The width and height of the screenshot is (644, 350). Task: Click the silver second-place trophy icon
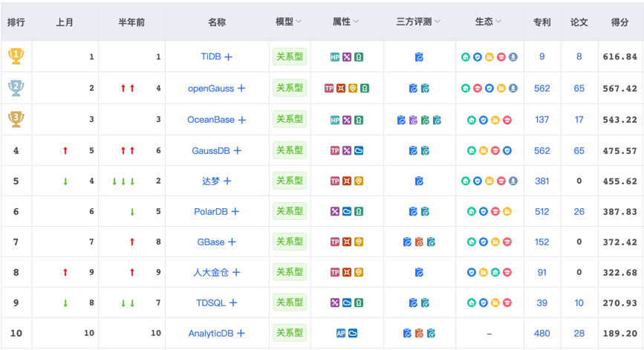16,88
